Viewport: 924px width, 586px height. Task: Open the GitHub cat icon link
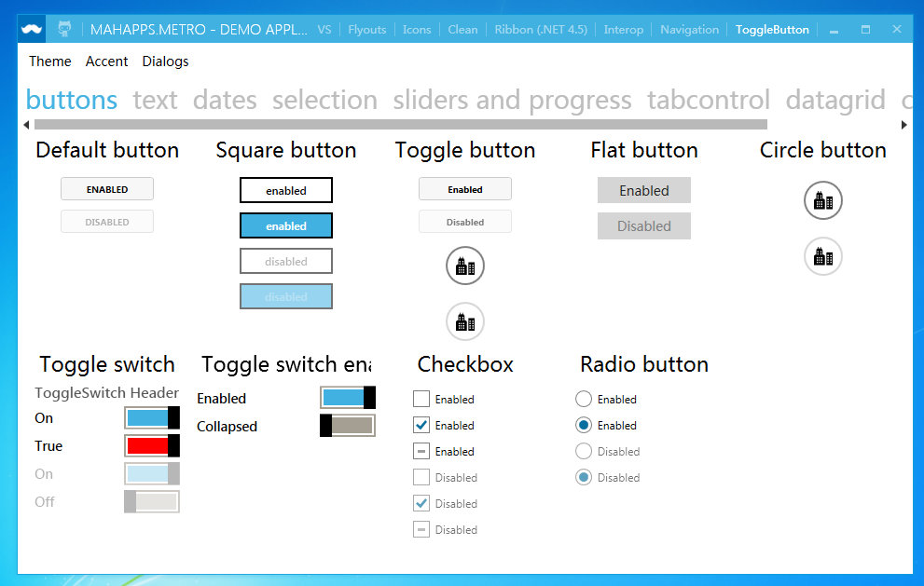[x=65, y=29]
